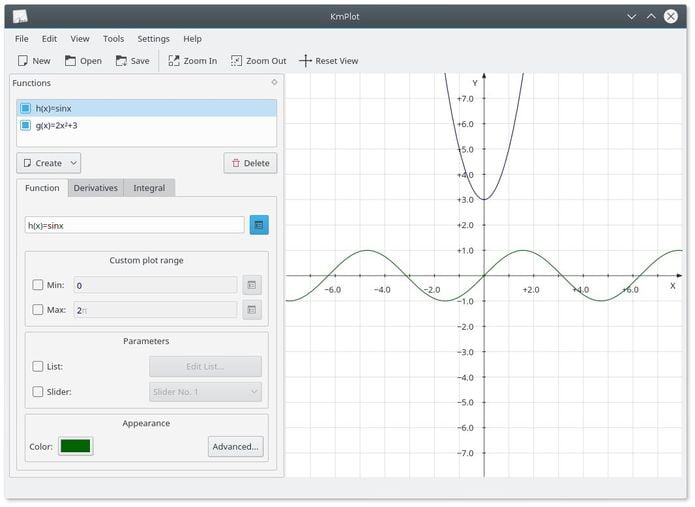The image size is (695, 507).
Task: Click the Max value input field
Action: click(155, 310)
